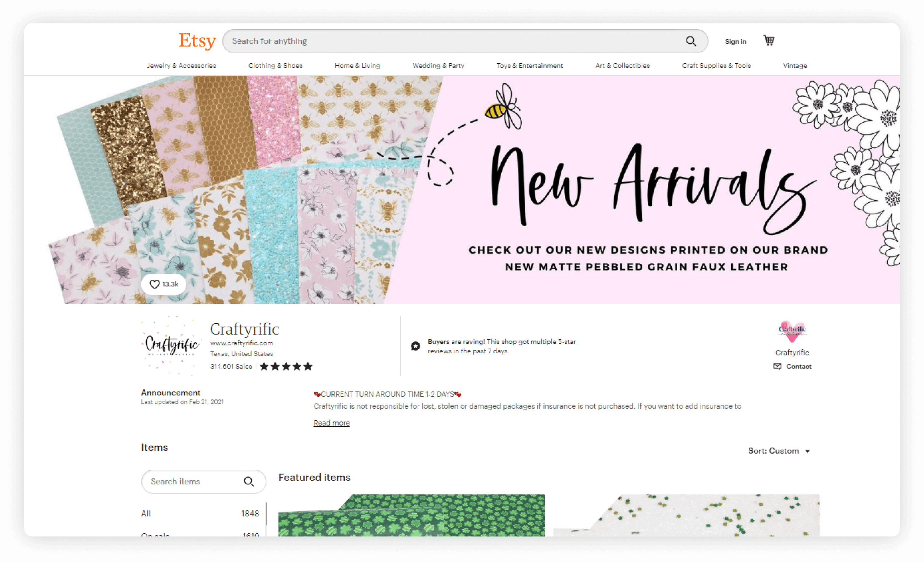
Task: Click the magnifier icon in Search items
Action: click(249, 481)
